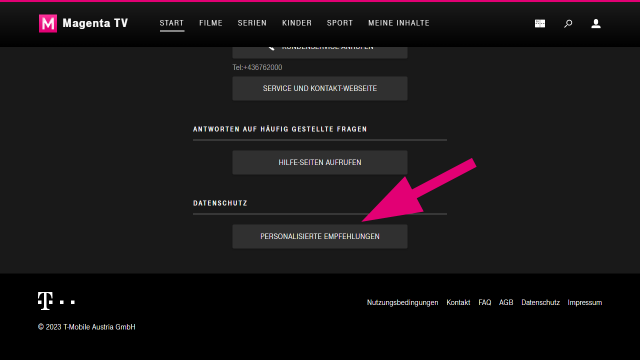Open Impressum footer link
Image resolution: width=640 pixels, height=360 pixels.
pyautogui.click(x=584, y=302)
